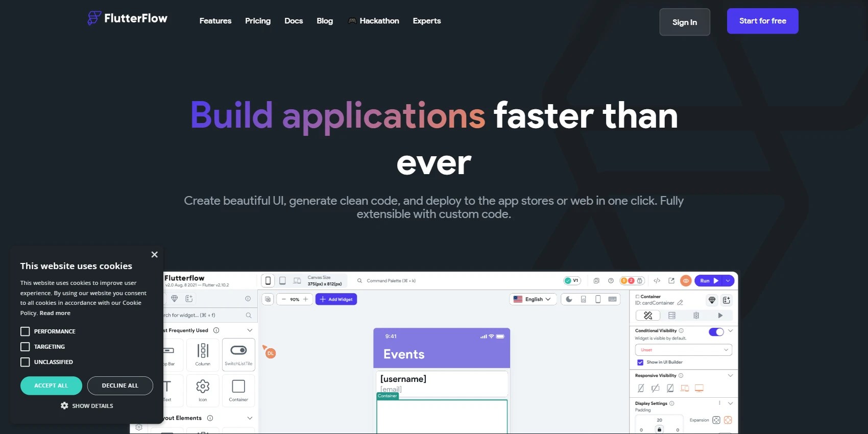The height and width of the screenshot is (434, 868).
Task: Open the Experts page
Action: click(x=427, y=21)
